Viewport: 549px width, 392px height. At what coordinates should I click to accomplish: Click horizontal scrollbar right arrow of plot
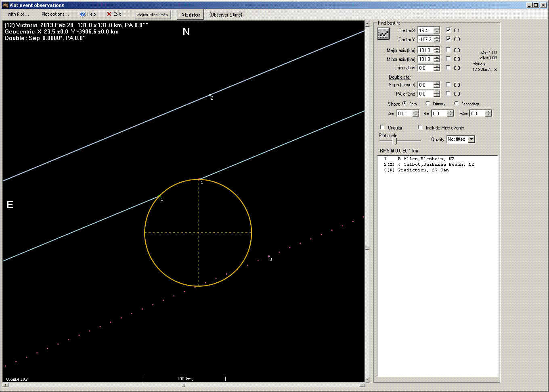click(362, 385)
